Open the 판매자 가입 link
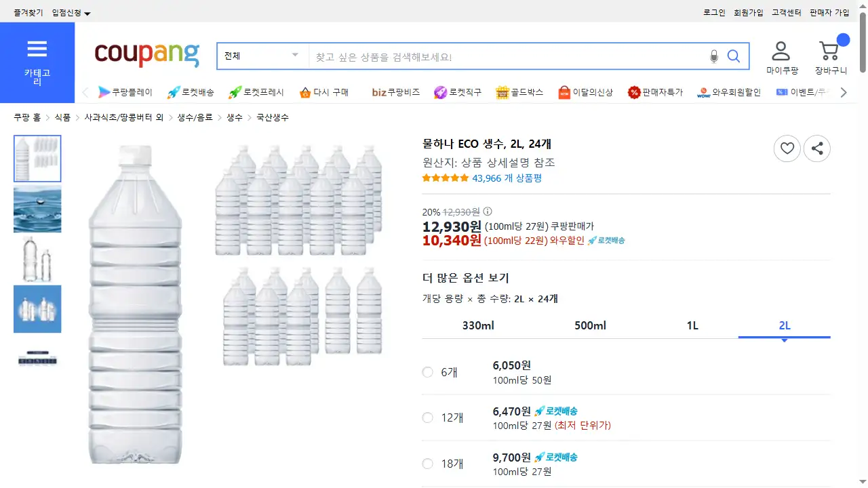 [x=829, y=13]
